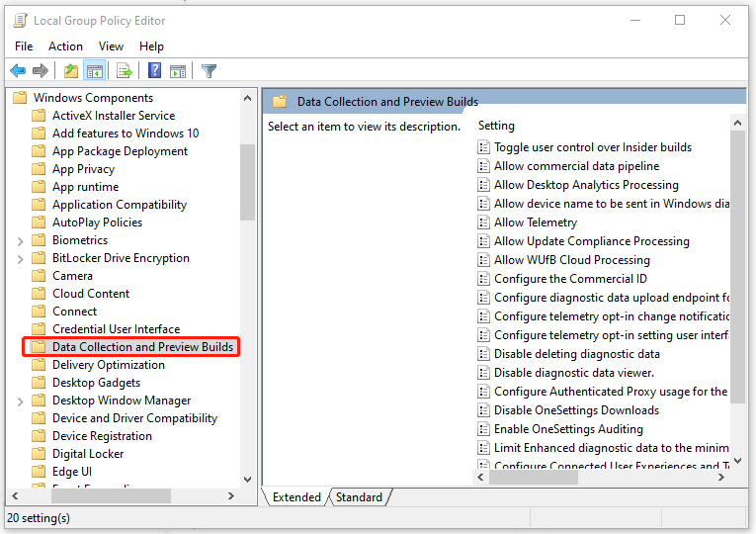Click the Setting column header

click(x=496, y=126)
